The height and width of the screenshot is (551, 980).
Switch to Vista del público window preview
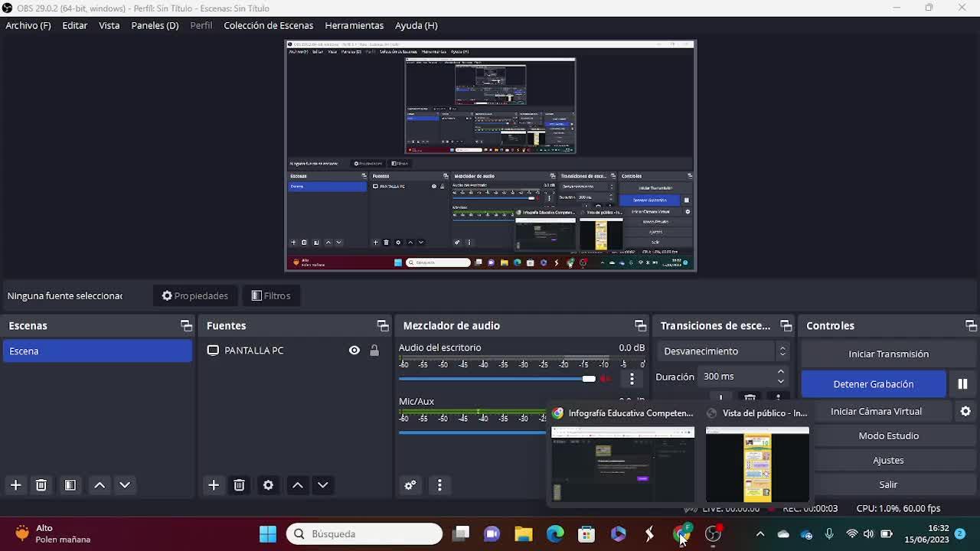coord(757,454)
